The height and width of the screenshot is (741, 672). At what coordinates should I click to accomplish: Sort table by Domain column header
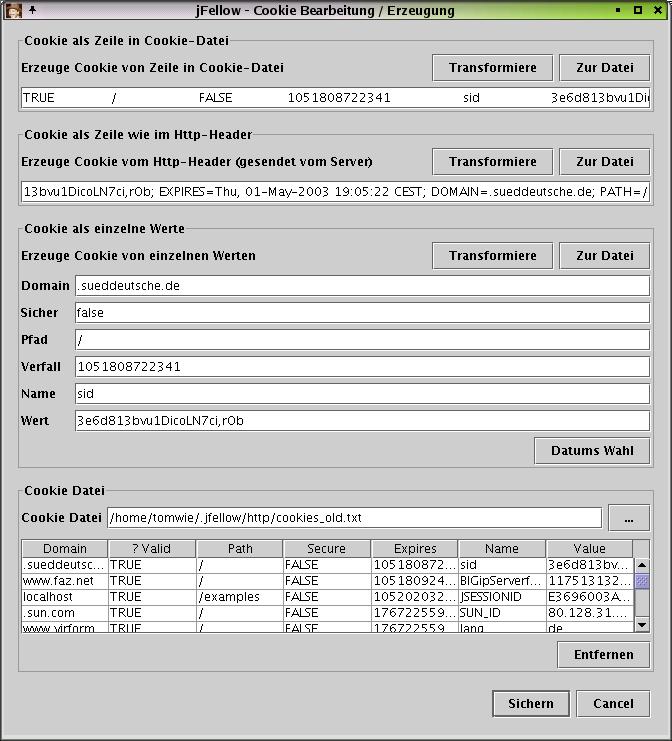point(65,549)
